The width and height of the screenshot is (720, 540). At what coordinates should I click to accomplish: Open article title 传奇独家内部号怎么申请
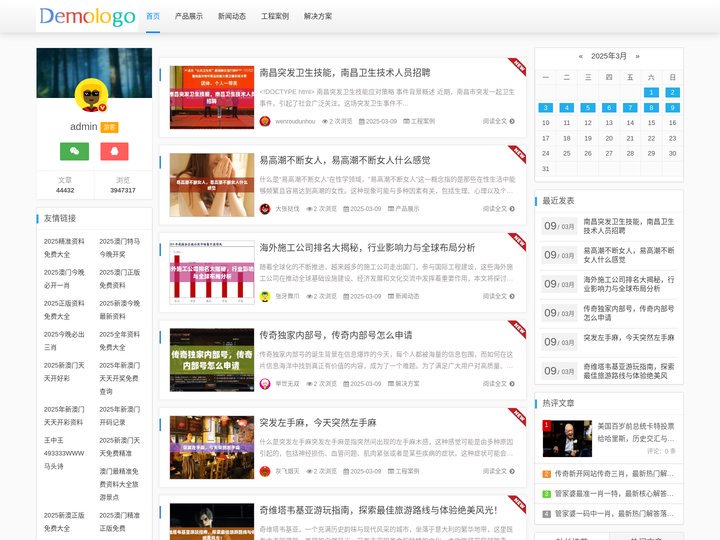[336, 336]
